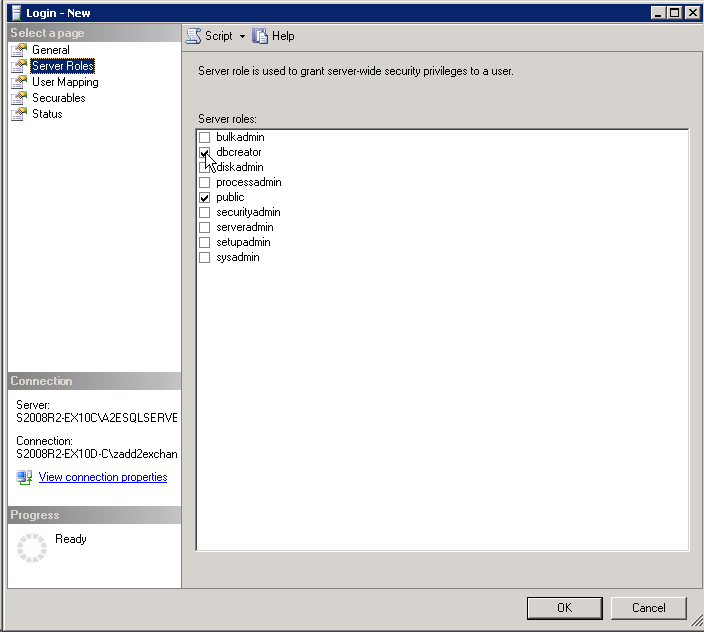This screenshot has height=632, width=704.
Task: Click the Help book icon
Action: click(x=260, y=36)
